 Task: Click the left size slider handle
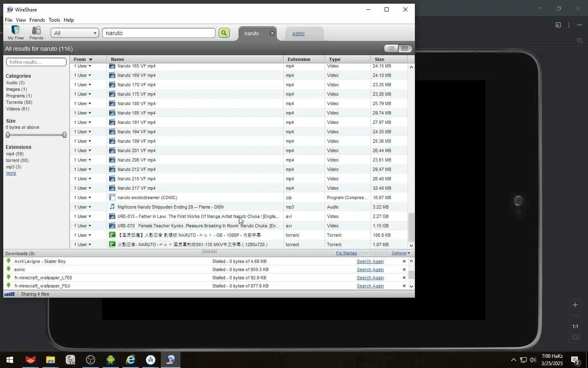point(8,135)
